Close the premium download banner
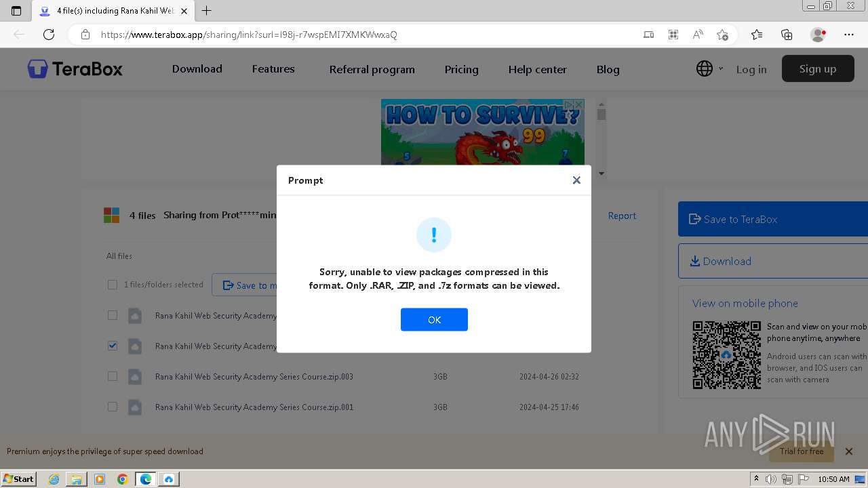 click(848, 451)
